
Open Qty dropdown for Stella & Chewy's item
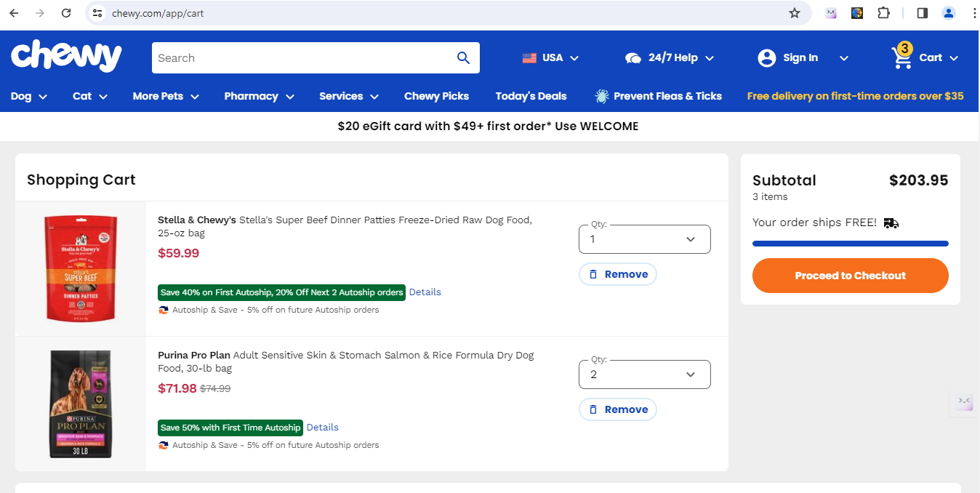[x=645, y=239]
